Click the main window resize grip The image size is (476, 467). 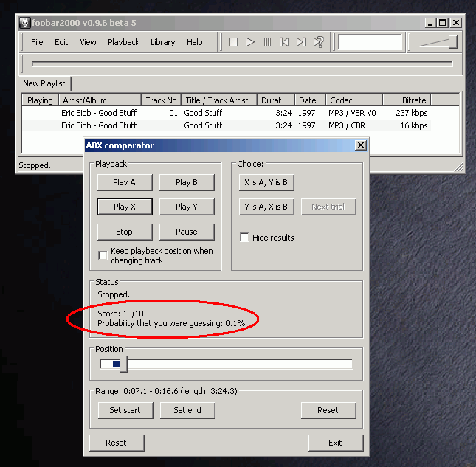click(458, 167)
